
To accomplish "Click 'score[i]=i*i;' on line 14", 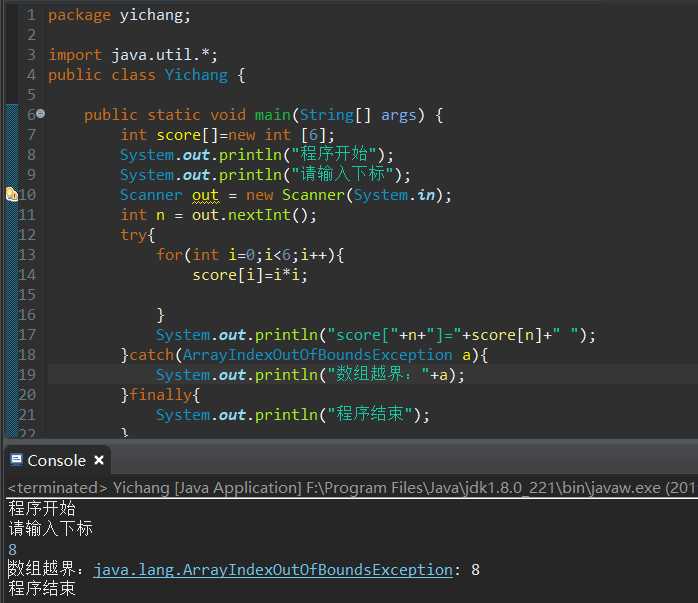I will pyautogui.click(x=250, y=275).
